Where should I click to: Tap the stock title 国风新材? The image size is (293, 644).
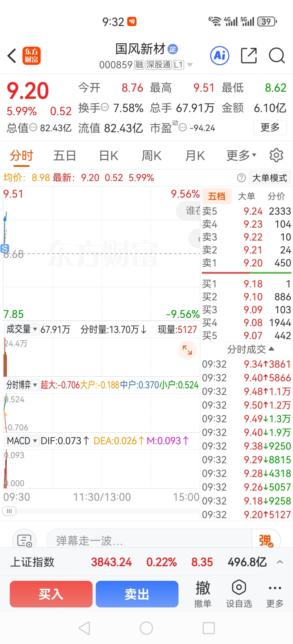tap(140, 49)
